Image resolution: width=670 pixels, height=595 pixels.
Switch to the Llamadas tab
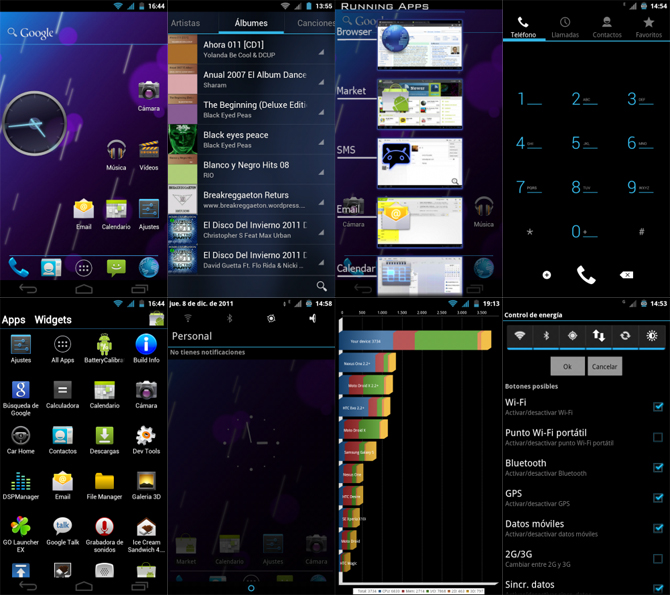tap(565, 27)
